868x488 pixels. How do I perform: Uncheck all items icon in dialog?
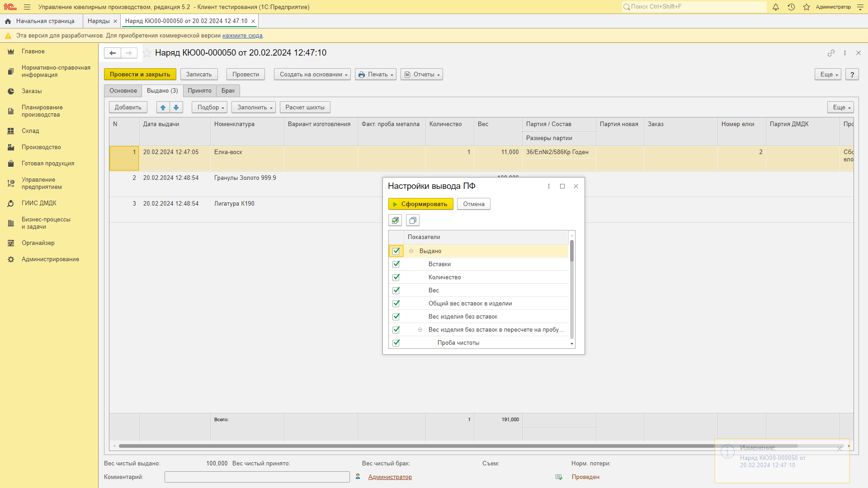click(x=413, y=221)
